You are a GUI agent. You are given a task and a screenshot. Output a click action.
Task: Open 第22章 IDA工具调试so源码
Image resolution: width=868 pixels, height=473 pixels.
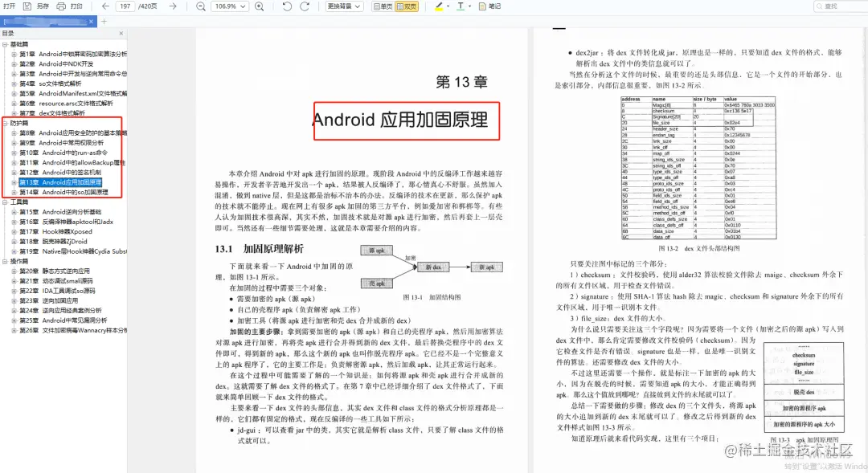[58, 291]
